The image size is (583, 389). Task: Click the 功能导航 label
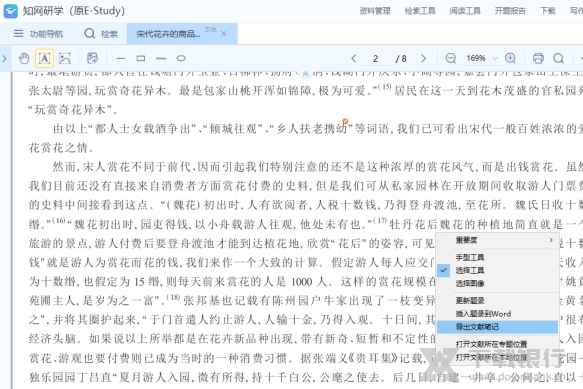pos(46,34)
